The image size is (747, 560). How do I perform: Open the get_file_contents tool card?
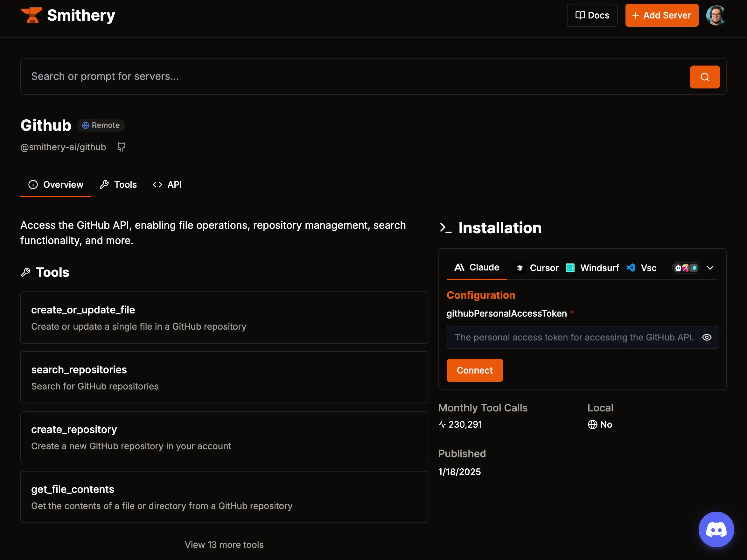pos(224,497)
